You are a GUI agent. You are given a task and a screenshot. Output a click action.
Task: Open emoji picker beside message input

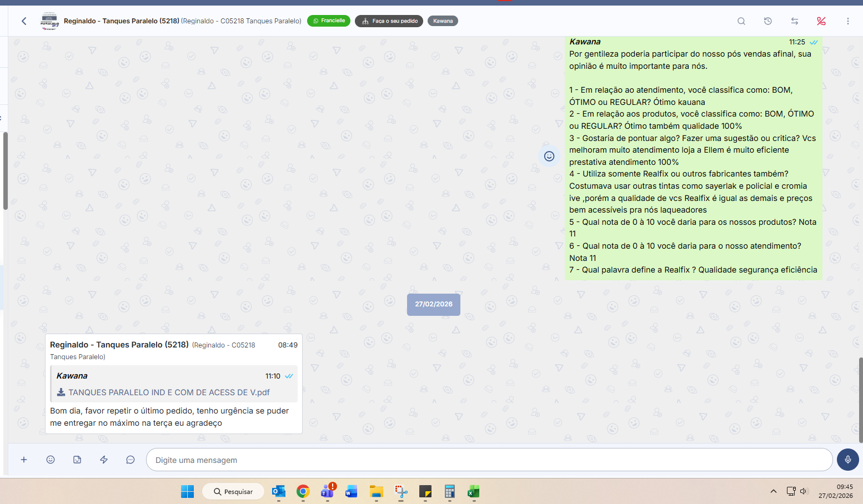coord(51,460)
